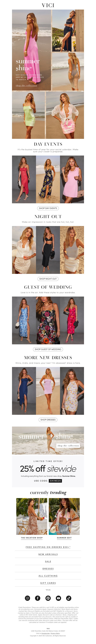The height and width of the screenshot is (644, 96).
Task: Open the Pinterest social icon
Action: point(48,598)
